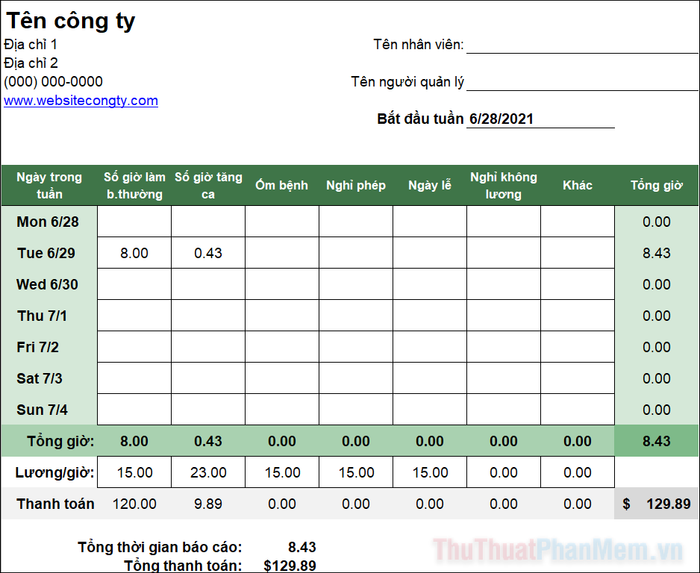Click the Nghỉ không lương header
Image resolution: width=700 pixels, height=573 pixels.
[x=504, y=185]
